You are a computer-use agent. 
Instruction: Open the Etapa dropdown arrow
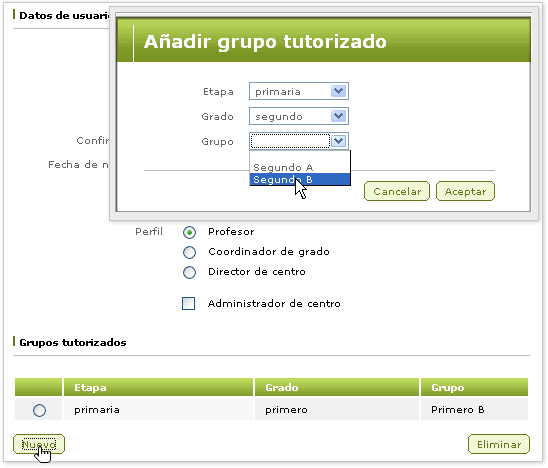338,91
